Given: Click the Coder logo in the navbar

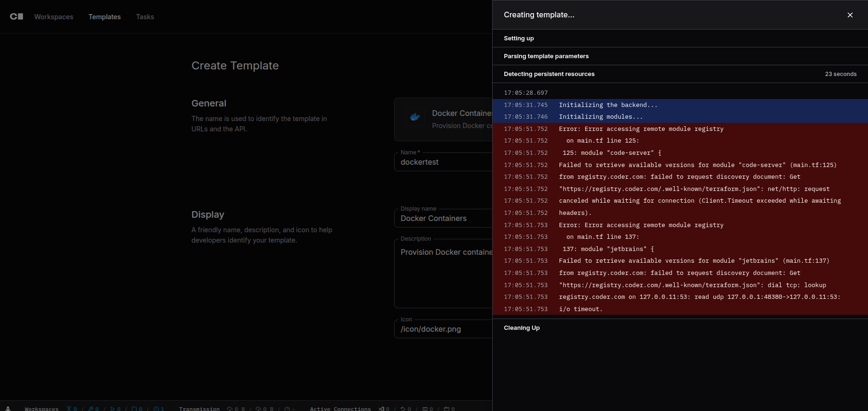Looking at the screenshot, I should tap(16, 16).
